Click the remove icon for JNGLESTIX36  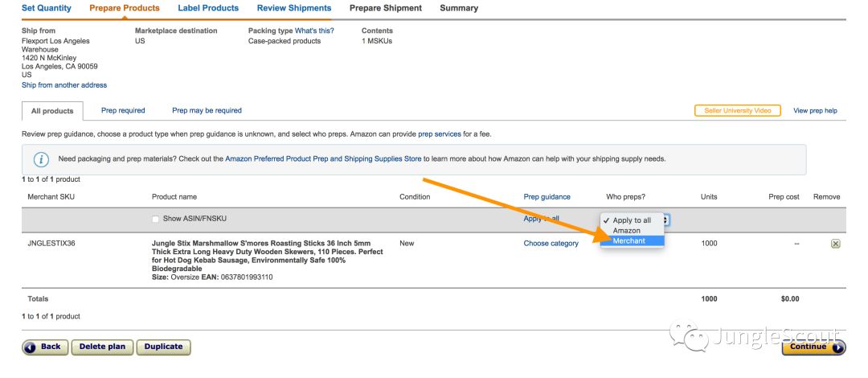tap(835, 244)
